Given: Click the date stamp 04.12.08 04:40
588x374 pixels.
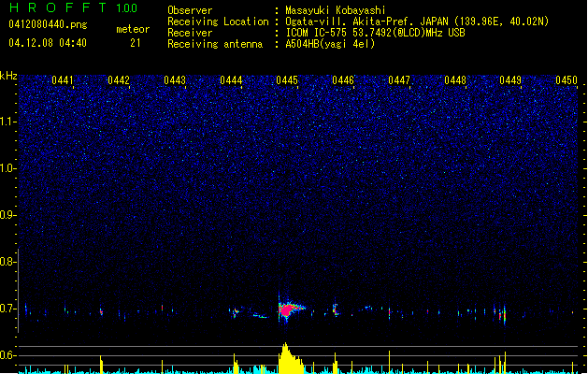Looking at the screenshot, I should click(x=48, y=43).
